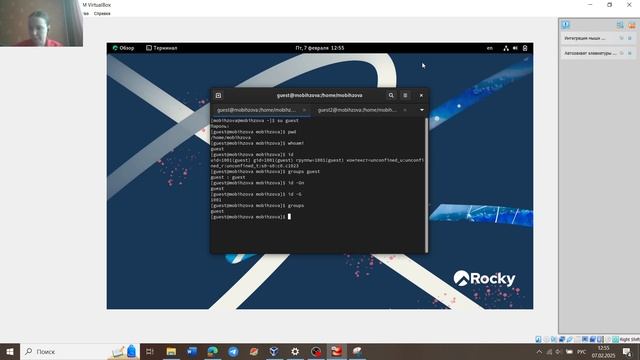
Task: Open Microsoft Edge from taskbar
Action: coord(212,351)
